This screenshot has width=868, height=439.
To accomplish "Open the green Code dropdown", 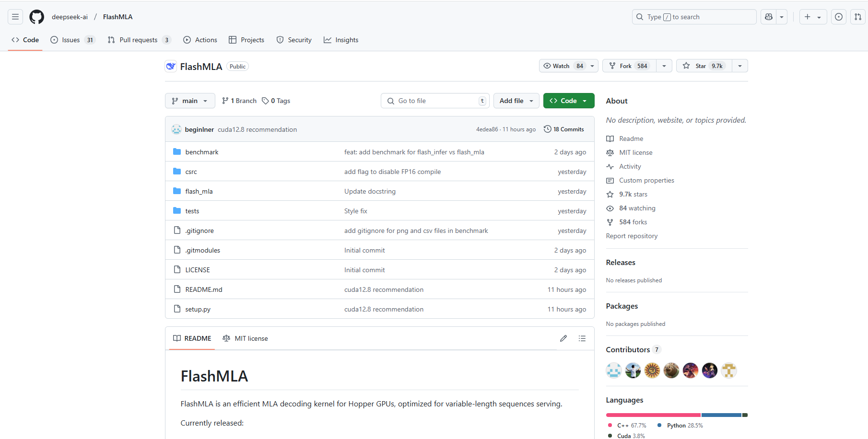I will (x=569, y=101).
